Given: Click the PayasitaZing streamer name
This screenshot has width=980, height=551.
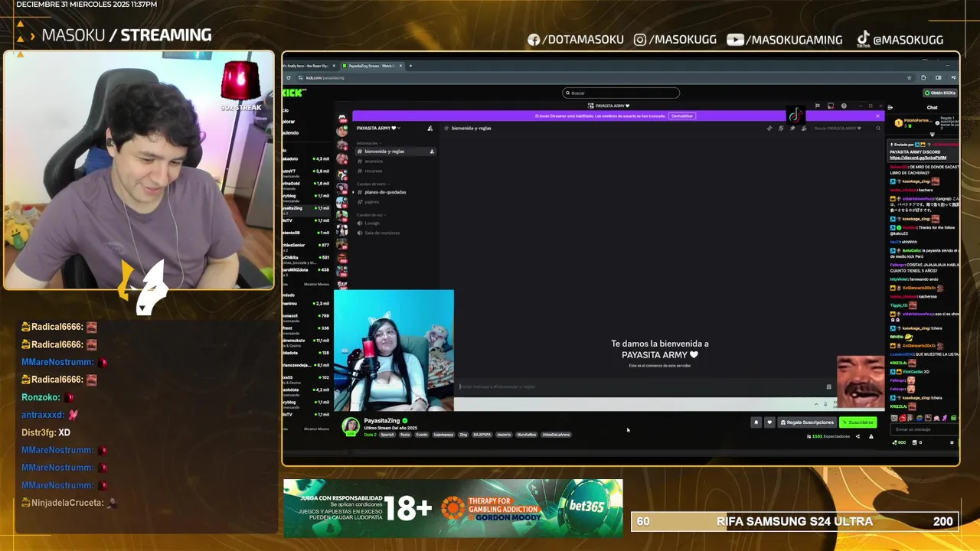Looking at the screenshot, I should (x=382, y=421).
